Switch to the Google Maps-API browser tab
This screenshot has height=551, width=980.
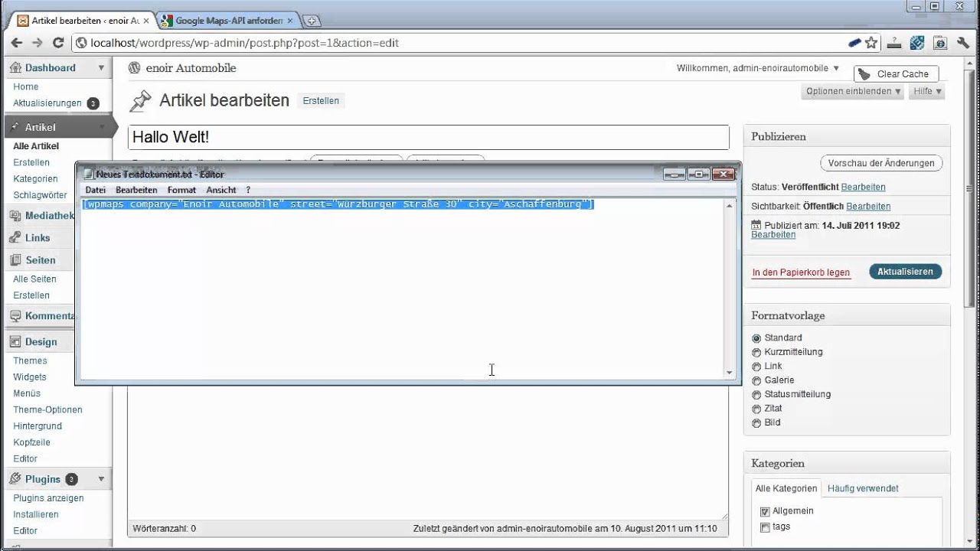[x=229, y=21]
